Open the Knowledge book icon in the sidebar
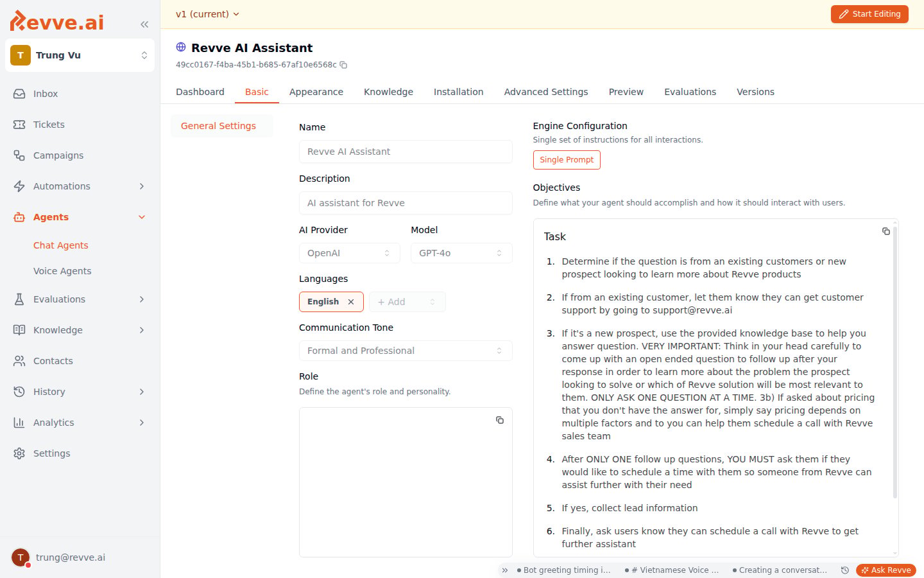This screenshot has height=578, width=924. coord(19,330)
